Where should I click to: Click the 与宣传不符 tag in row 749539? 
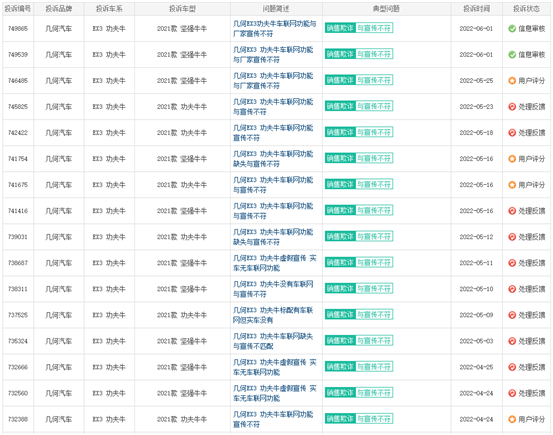pyautogui.click(x=374, y=54)
